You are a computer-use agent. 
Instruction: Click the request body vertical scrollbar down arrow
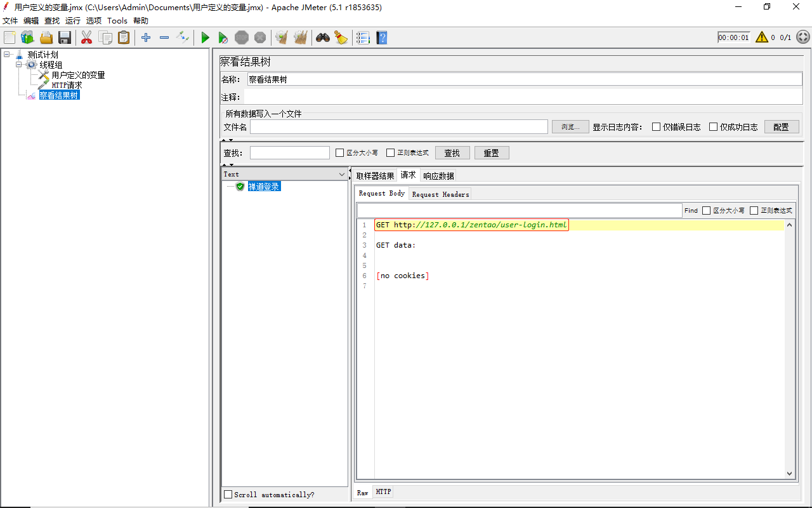tap(790, 474)
